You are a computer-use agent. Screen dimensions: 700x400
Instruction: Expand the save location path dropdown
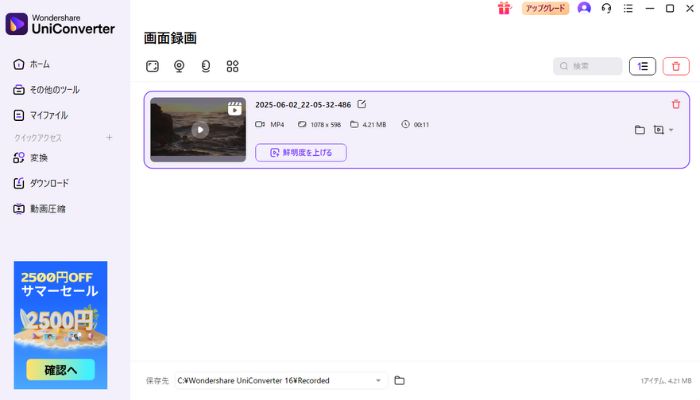point(378,380)
